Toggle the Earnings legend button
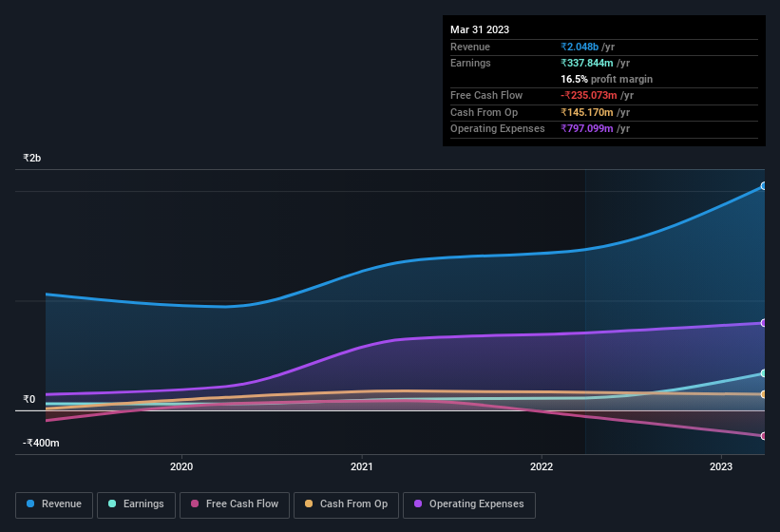 (136, 505)
